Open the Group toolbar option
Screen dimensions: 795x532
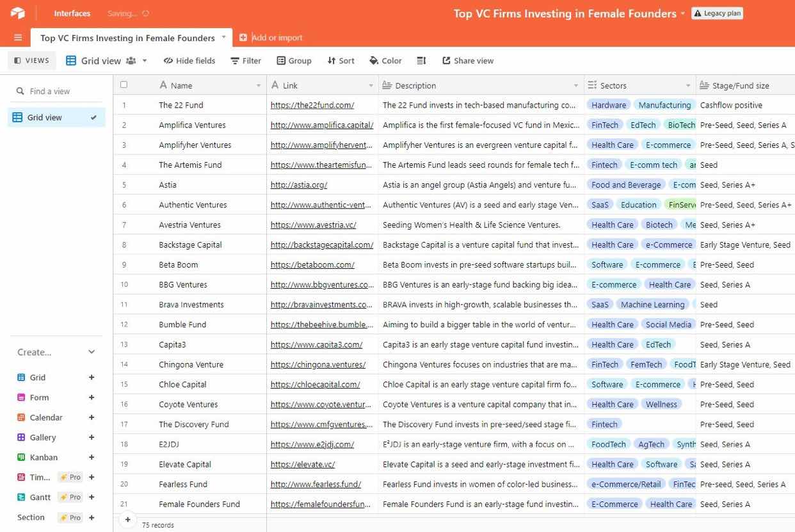[294, 61]
